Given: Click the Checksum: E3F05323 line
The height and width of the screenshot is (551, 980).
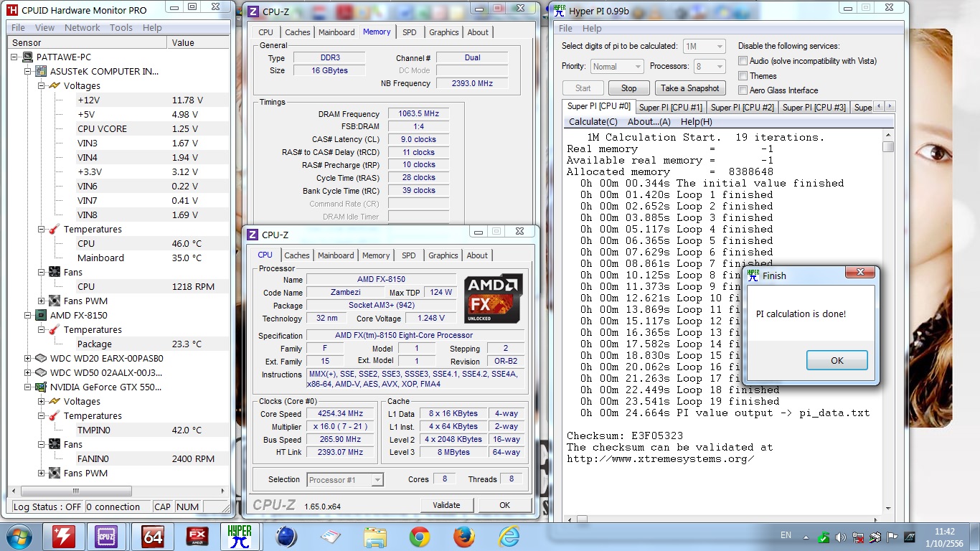Looking at the screenshot, I should (625, 435).
